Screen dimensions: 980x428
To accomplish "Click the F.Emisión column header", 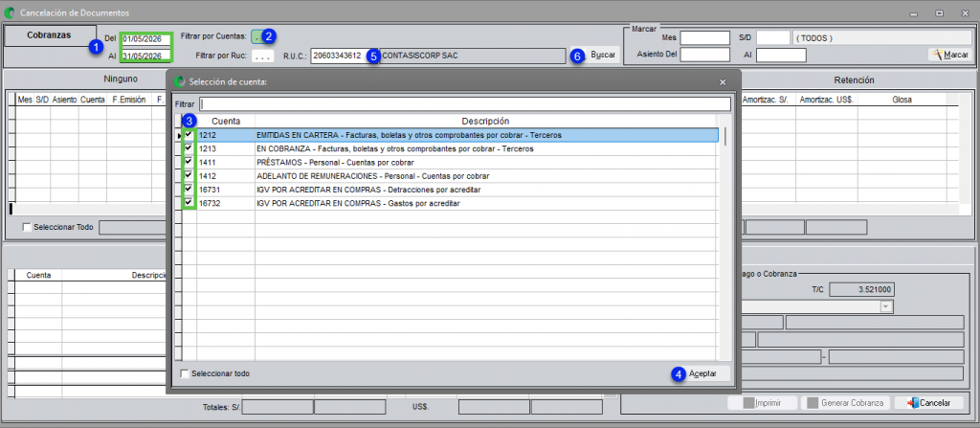I will coord(130,100).
